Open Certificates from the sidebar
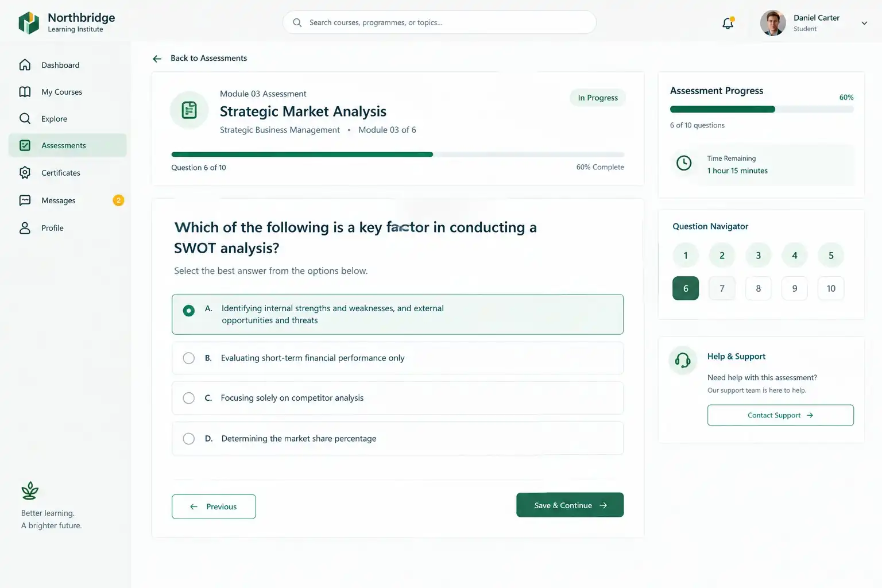This screenshot has width=882, height=588. pyautogui.click(x=68, y=173)
